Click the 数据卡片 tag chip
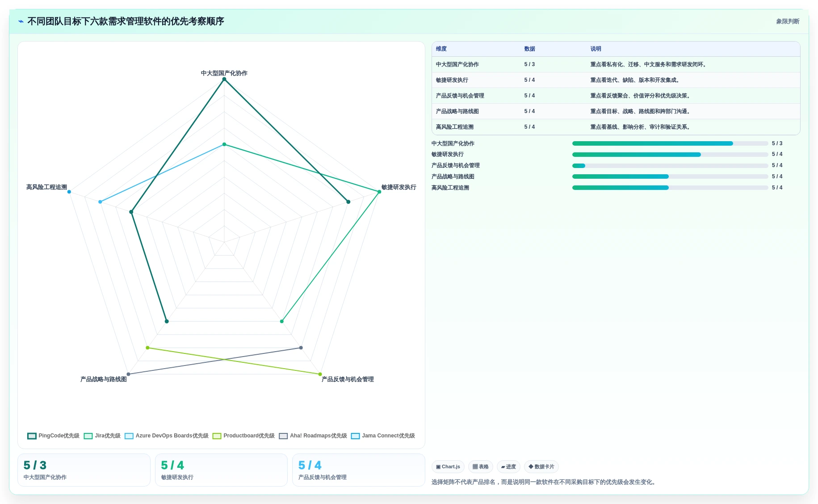818x504 pixels. coord(541,467)
